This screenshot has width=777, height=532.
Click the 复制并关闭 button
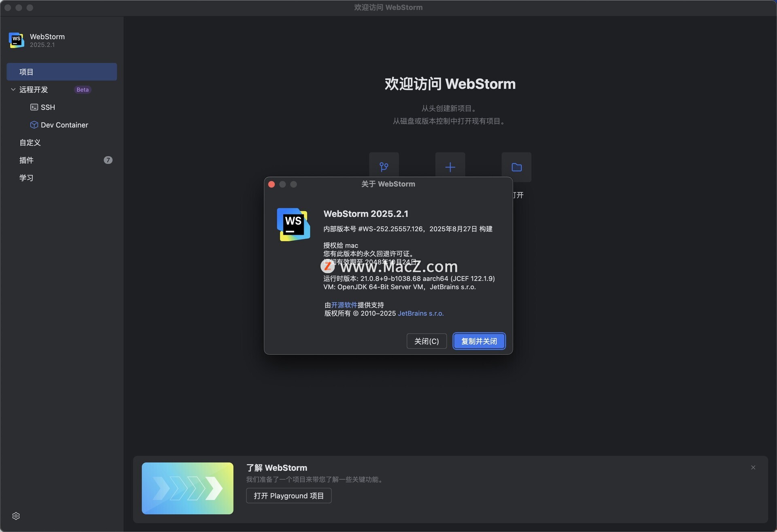click(479, 341)
